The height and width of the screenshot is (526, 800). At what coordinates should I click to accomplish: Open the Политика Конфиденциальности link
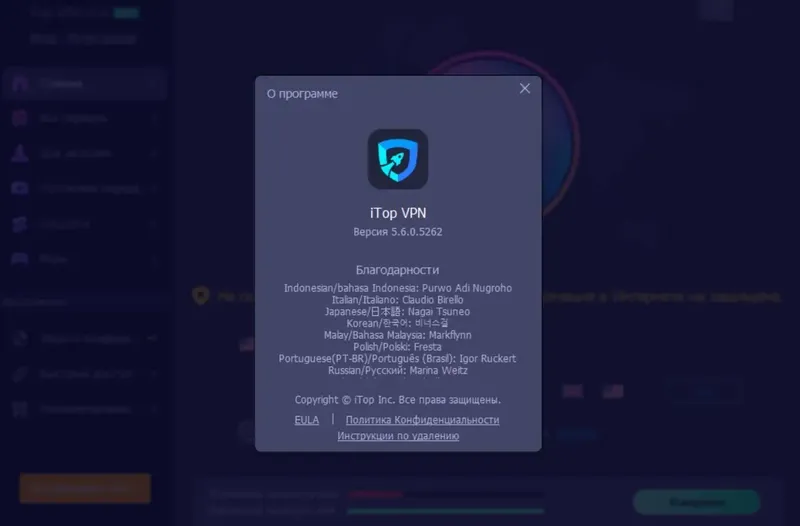(422, 420)
